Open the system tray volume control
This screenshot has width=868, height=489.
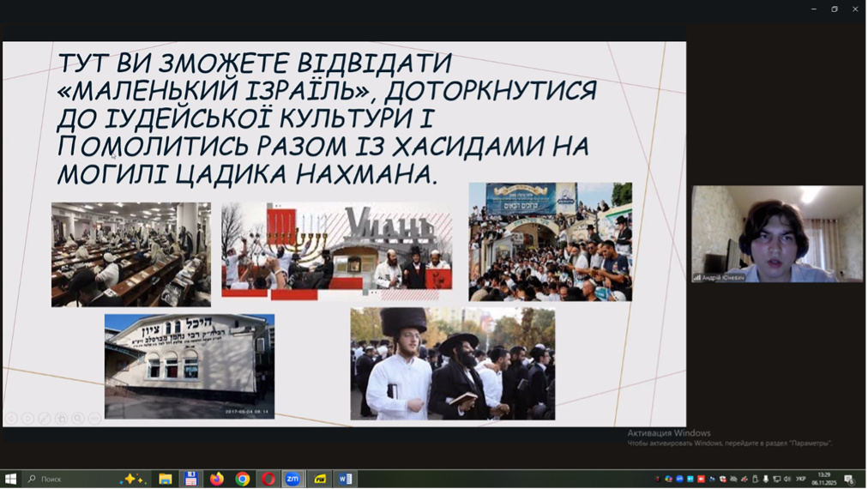(787, 479)
